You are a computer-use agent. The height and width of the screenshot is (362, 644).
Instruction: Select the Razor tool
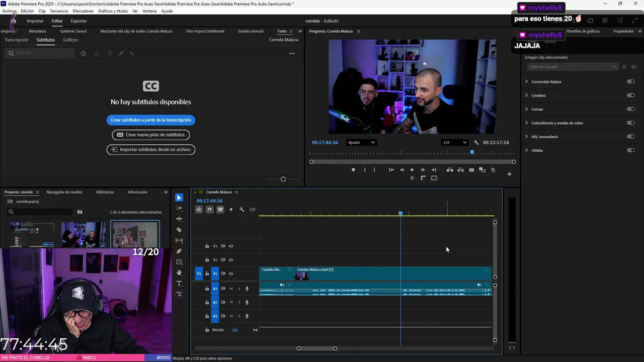[179, 230]
